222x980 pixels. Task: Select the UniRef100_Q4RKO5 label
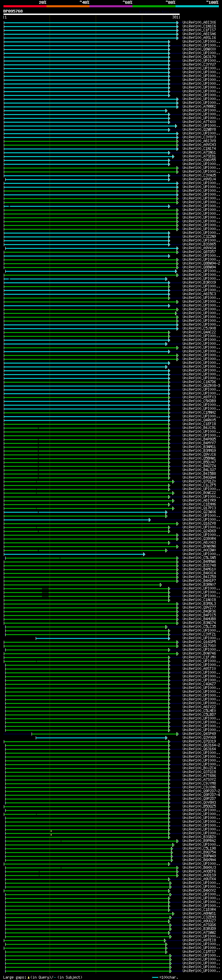point(199,420)
